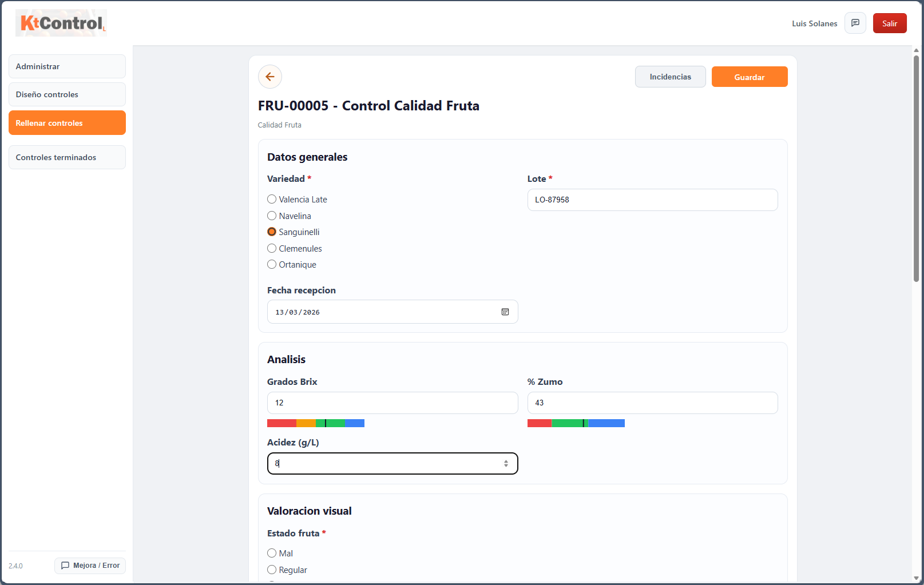This screenshot has height=585, width=924.
Task: Mark Estado fruta as Mal
Action: pyautogui.click(x=272, y=554)
